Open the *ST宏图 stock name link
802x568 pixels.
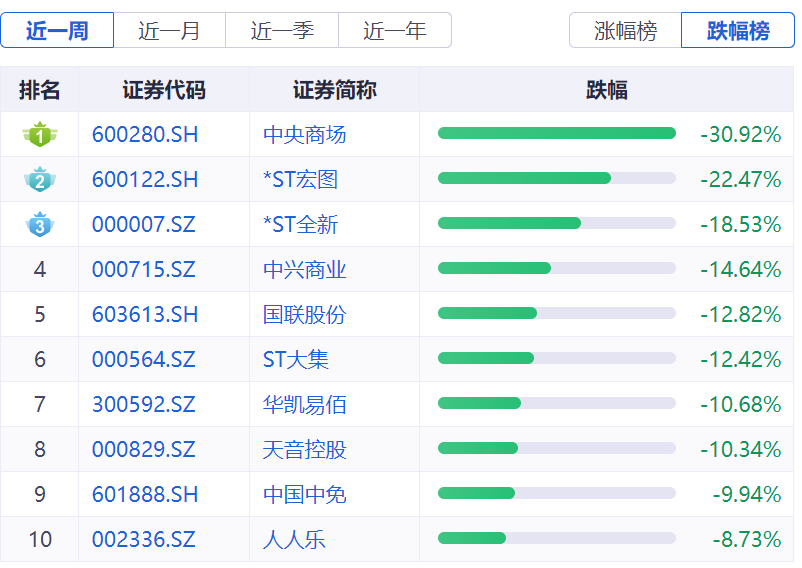(300, 180)
